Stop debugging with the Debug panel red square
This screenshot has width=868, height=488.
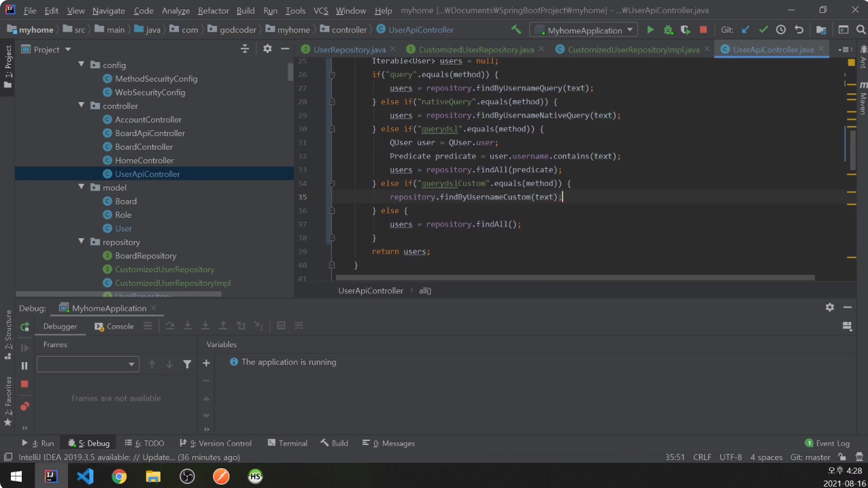(24, 384)
